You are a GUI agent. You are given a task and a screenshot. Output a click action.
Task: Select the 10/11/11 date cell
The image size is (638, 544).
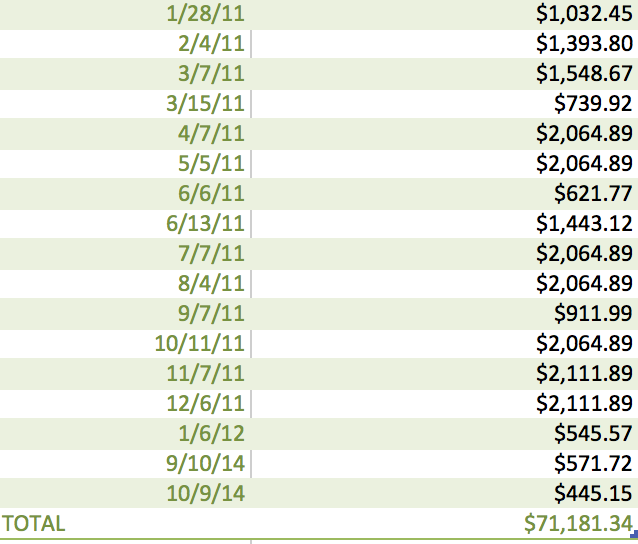[201, 343]
